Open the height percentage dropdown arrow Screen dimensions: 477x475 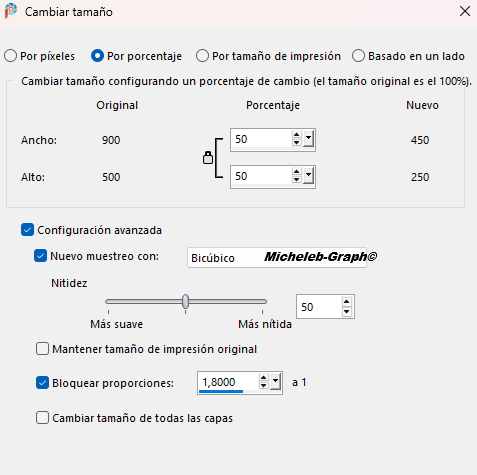point(308,176)
